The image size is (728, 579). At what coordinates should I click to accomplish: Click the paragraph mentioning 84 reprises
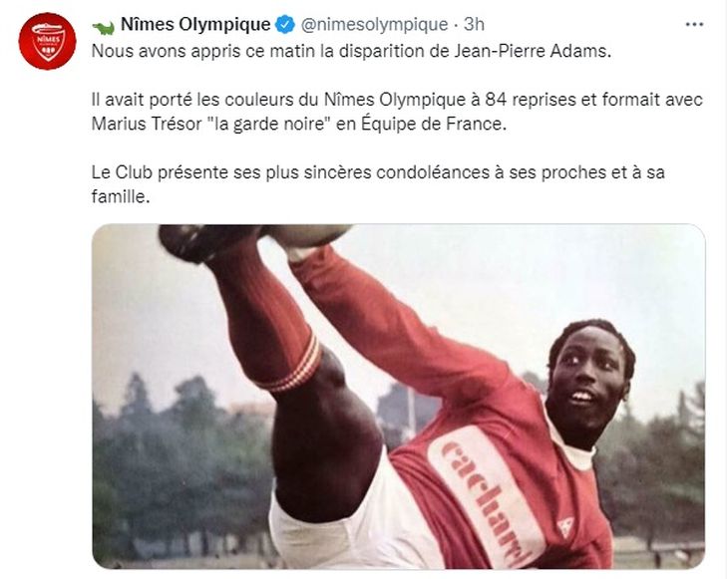point(397,112)
